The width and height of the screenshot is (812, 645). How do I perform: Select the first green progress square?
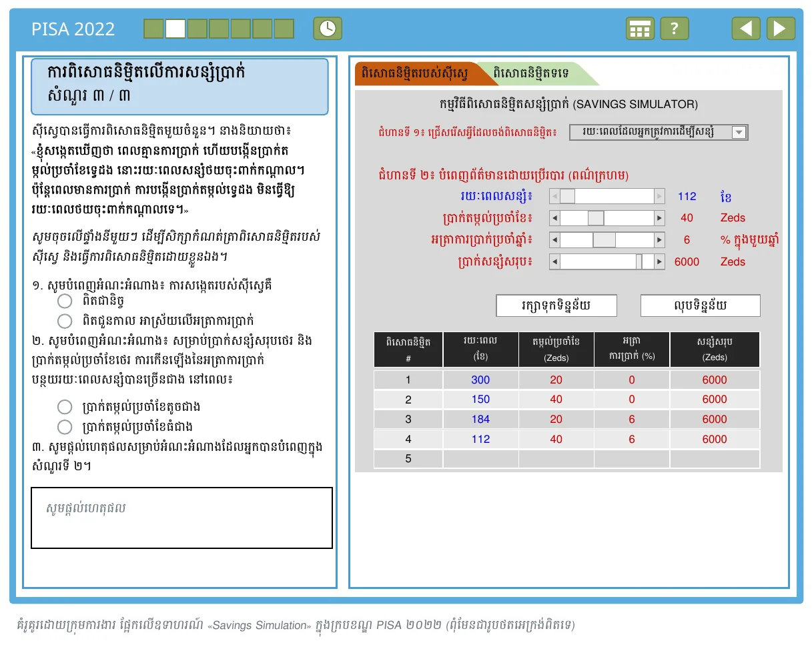point(153,29)
